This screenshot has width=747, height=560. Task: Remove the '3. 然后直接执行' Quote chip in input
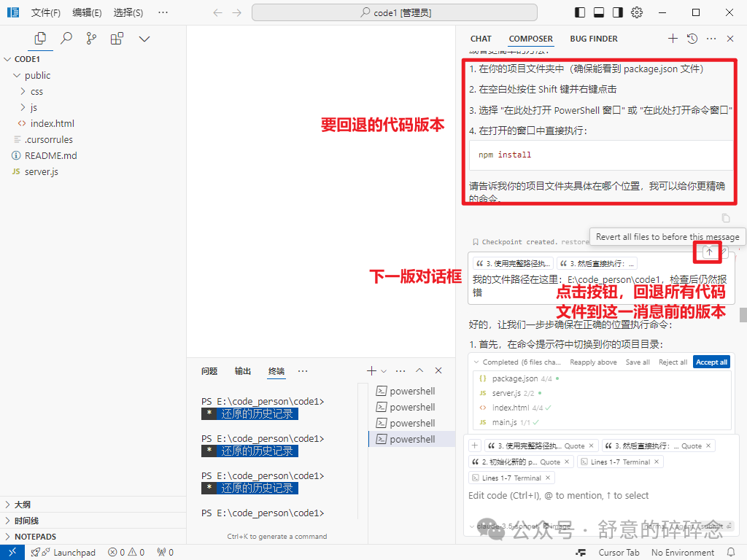coord(708,446)
